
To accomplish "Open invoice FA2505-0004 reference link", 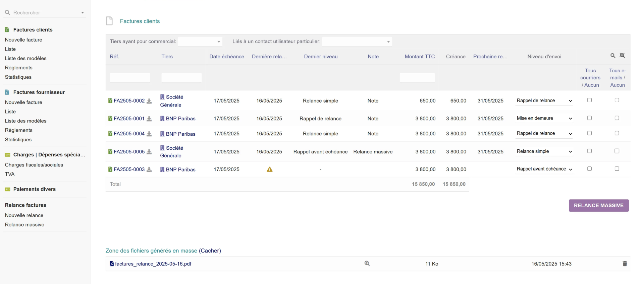I will (129, 134).
